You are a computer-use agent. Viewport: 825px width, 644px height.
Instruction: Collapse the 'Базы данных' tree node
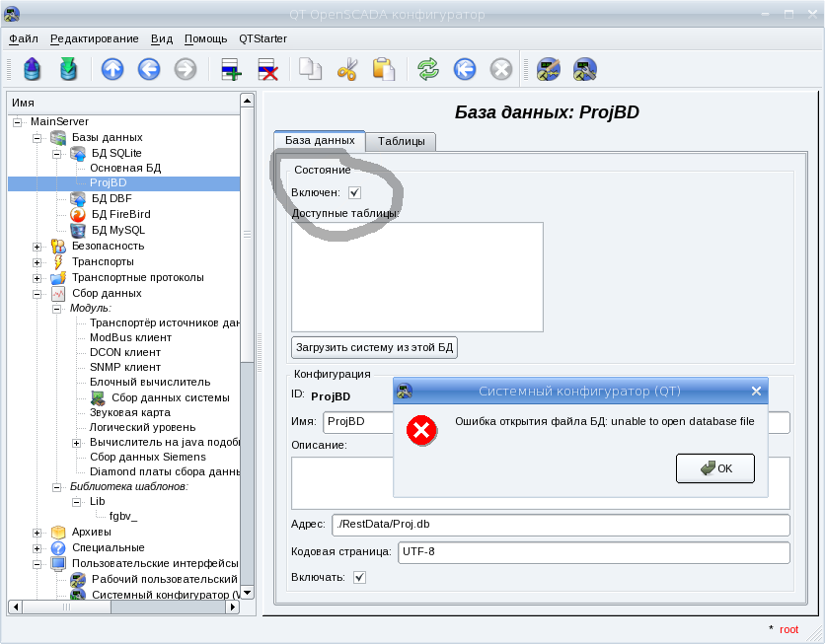coord(37,137)
